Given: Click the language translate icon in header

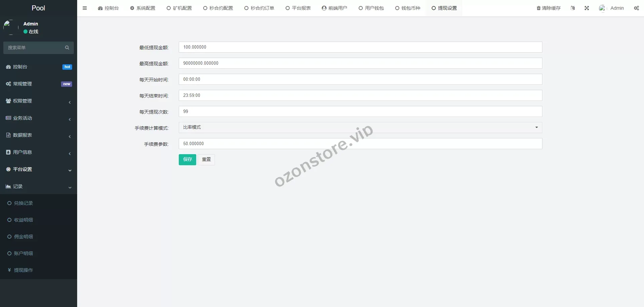Looking at the screenshot, I should (x=573, y=8).
